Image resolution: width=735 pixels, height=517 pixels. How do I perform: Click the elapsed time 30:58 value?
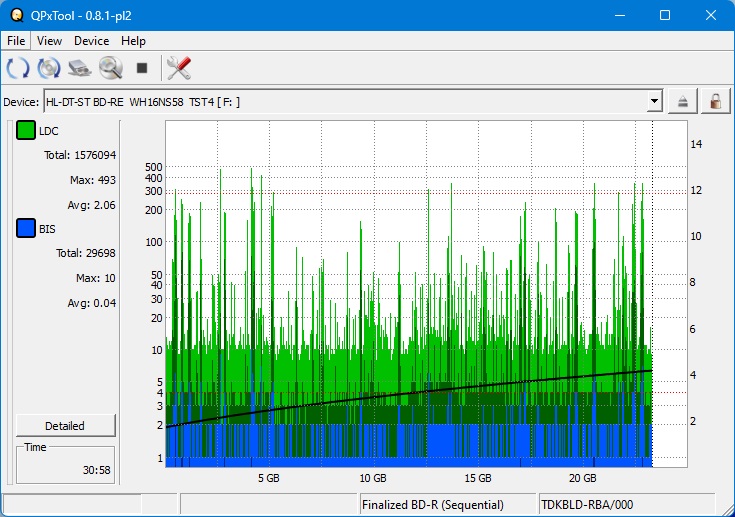[x=97, y=470]
